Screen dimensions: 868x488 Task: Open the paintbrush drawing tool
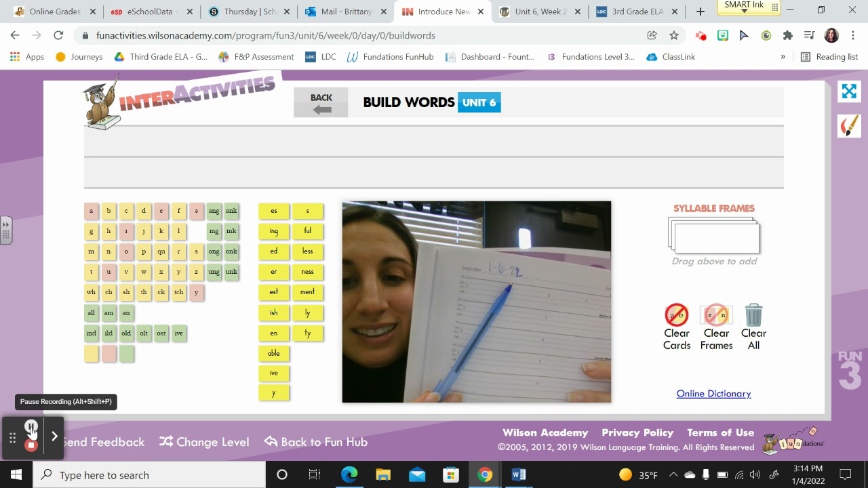pos(849,125)
